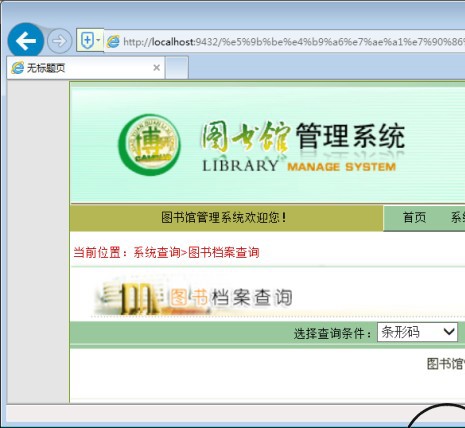Click the IE favicon on the 无标题页 tab
Viewport: 465px width, 428px height.
click(x=17, y=68)
